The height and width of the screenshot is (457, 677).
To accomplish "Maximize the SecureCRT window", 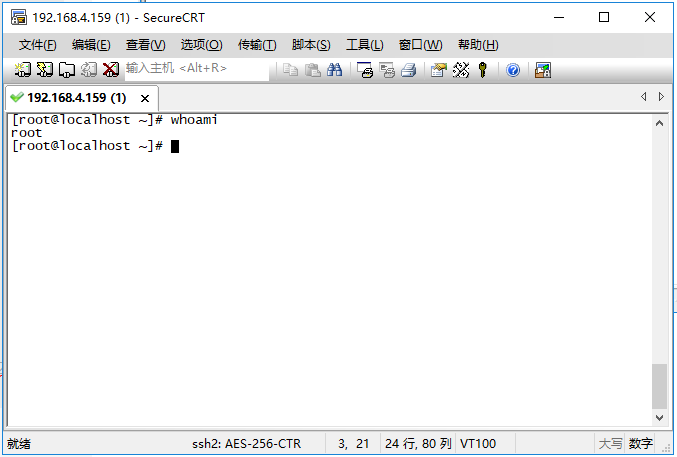I will (x=604, y=17).
